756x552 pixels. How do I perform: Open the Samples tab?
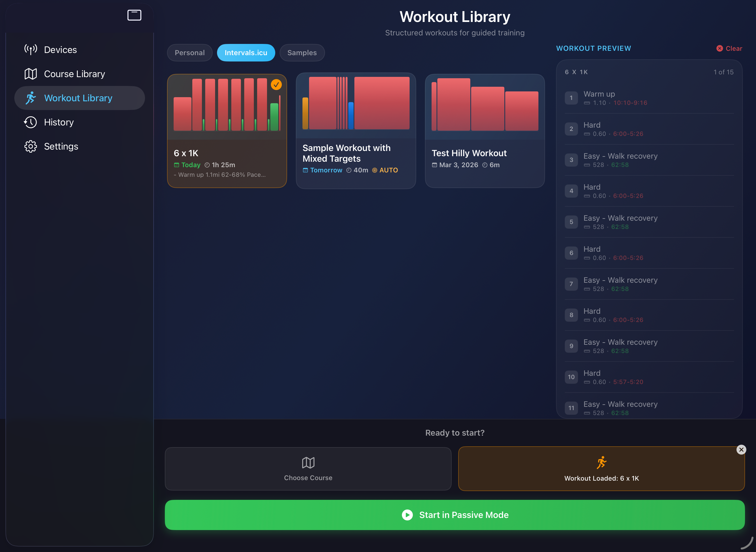click(x=302, y=52)
